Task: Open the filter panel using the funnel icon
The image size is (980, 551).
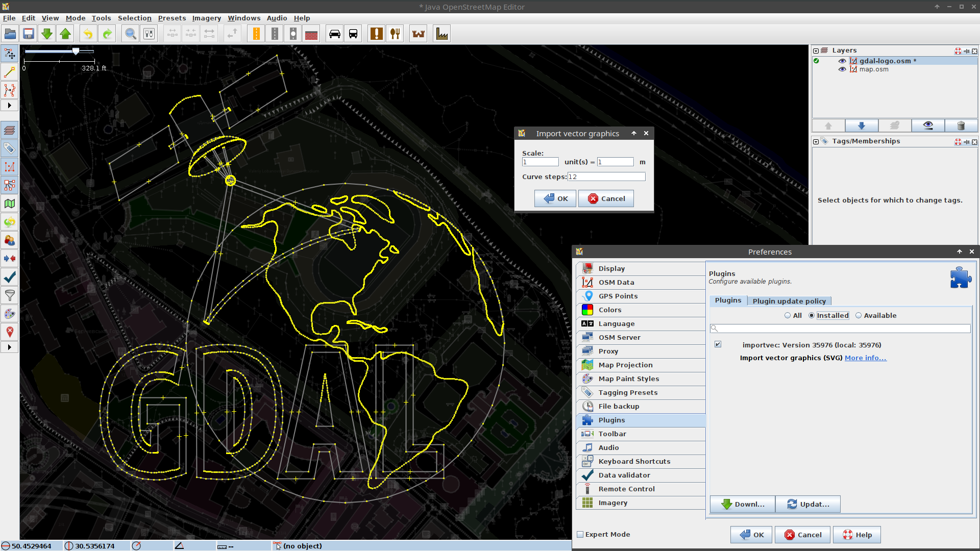Action: click(x=10, y=295)
